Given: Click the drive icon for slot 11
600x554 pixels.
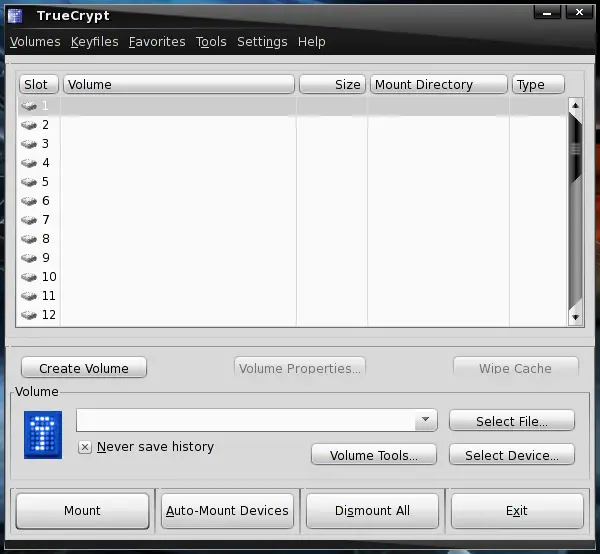Looking at the screenshot, I should (x=29, y=296).
